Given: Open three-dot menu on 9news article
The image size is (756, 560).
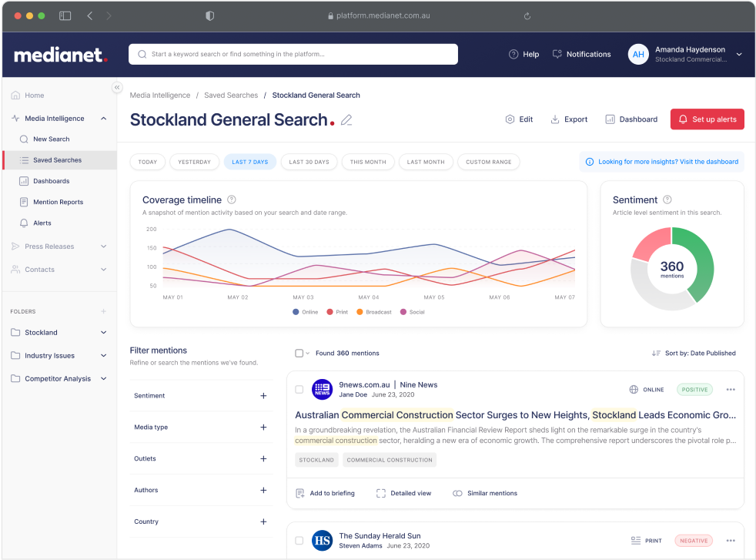Looking at the screenshot, I should (x=731, y=390).
